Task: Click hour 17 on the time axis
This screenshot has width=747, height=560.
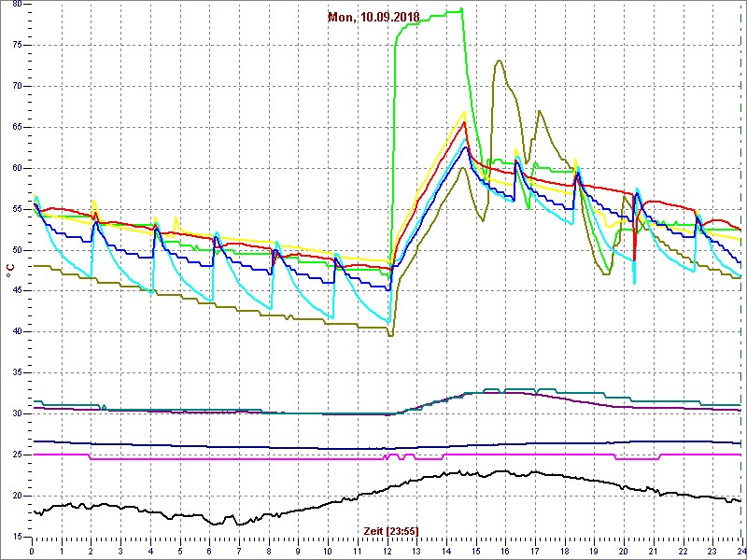Action: pyautogui.click(x=536, y=551)
